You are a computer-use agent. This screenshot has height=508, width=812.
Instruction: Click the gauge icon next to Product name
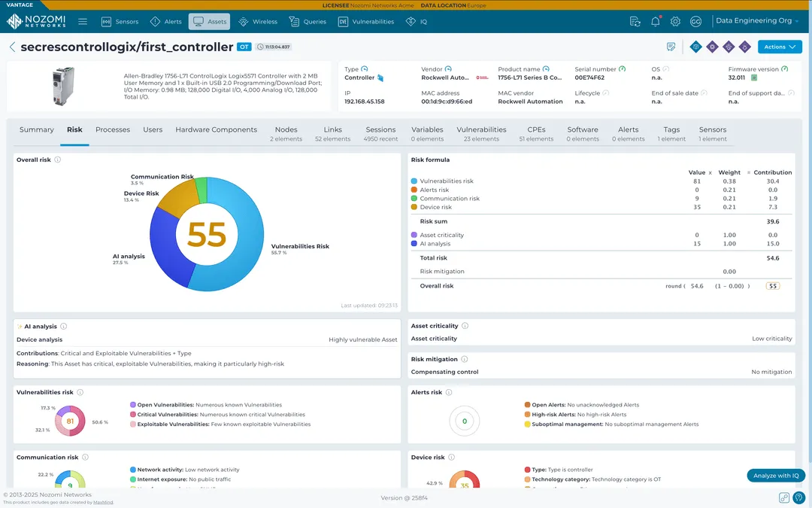point(546,69)
